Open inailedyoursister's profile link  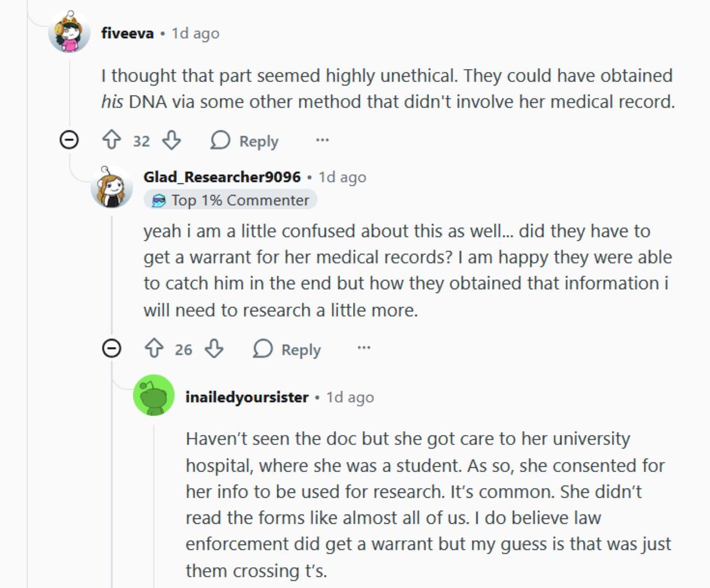pos(247,397)
